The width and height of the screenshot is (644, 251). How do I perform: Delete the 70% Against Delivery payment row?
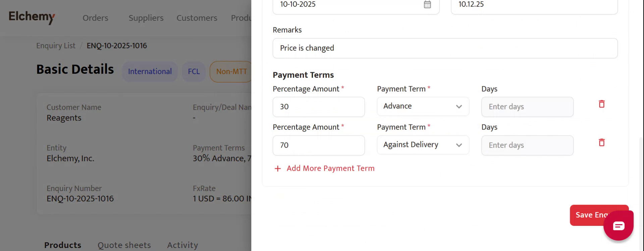tap(601, 143)
